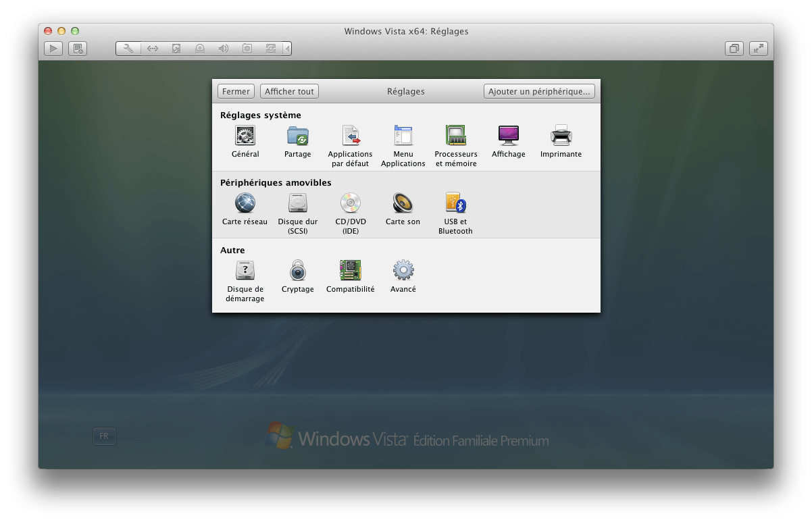Screen dimensions: 812x522
Task: Start the virtual machine with the play button
Action: click(x=53, y=49)
